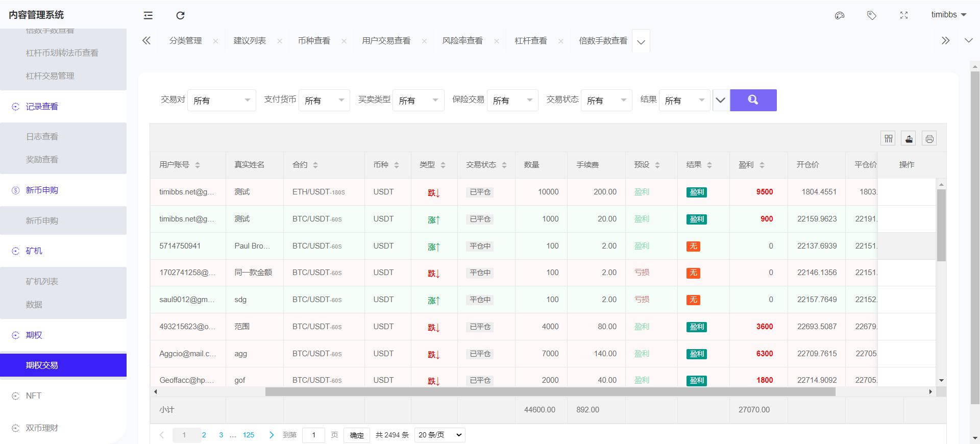Click the print table icon
This screenshot has height=444, width=980.
[929, 138]
